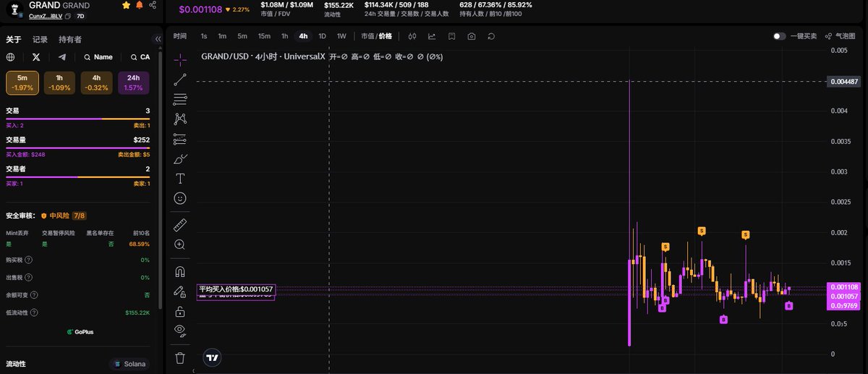Select 24h stats period 1.57%

(133, 82)
